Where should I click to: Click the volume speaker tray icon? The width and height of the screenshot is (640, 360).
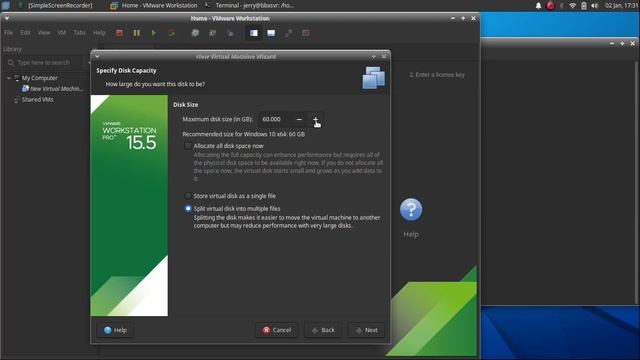pos(595,6)
